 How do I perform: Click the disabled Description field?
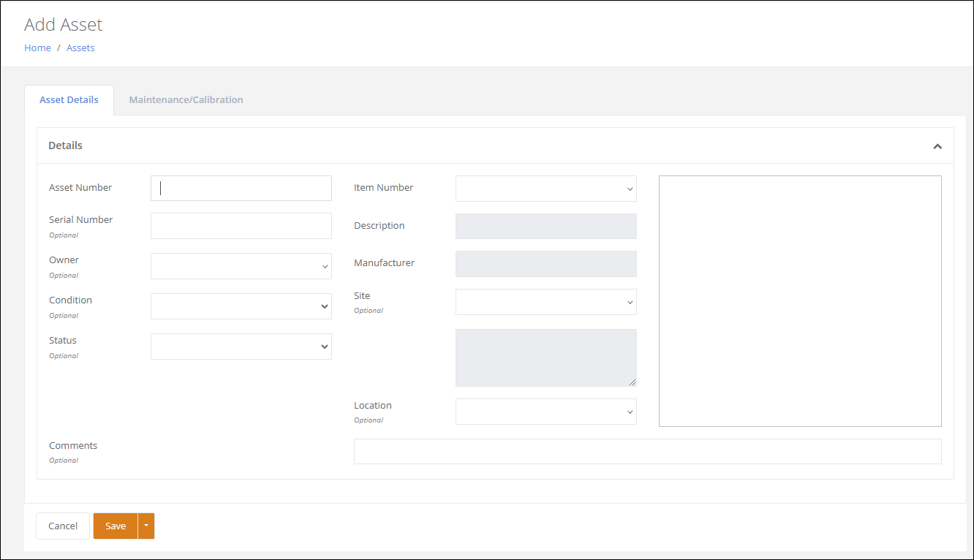tap(546, 226)
